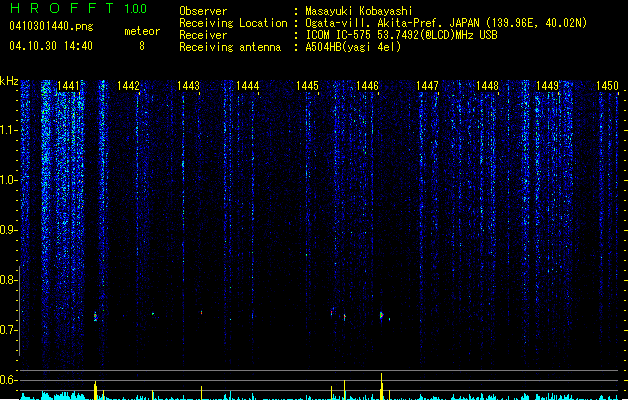
Task: Click the 0.6 frequency axis label
Action: [8, 380]
